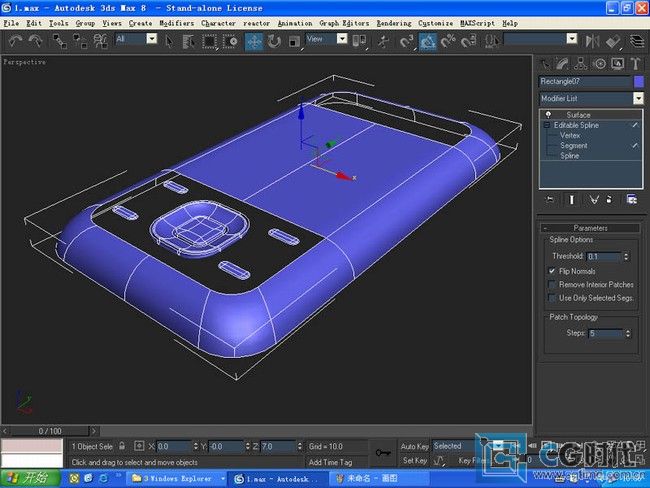Switch to the Create command panel

(x=545, y=64)
